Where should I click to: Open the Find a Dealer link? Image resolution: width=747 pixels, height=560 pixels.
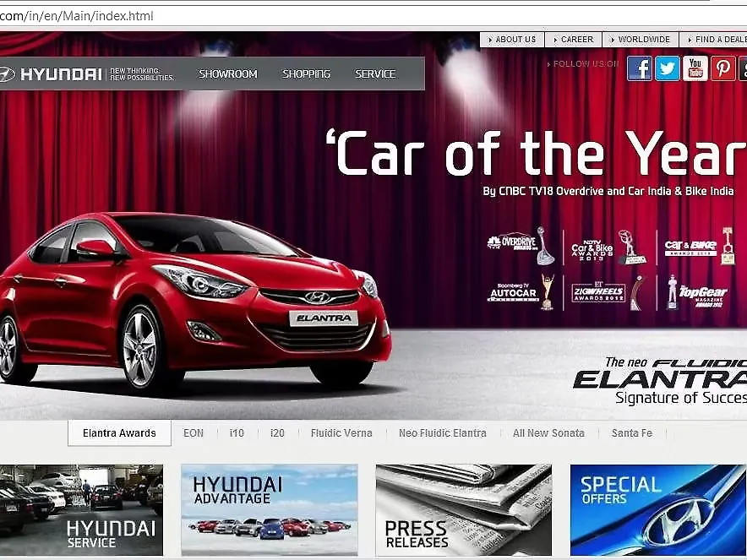coord(714,40)
